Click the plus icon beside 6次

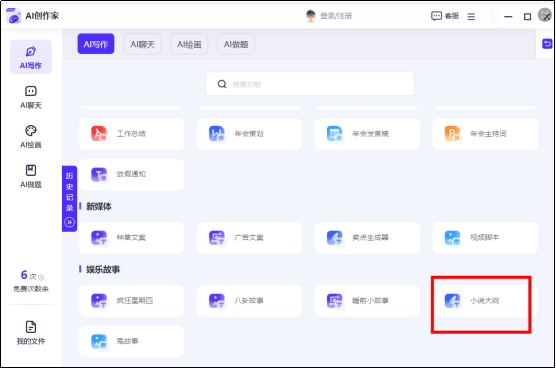[x=41, y=277]
